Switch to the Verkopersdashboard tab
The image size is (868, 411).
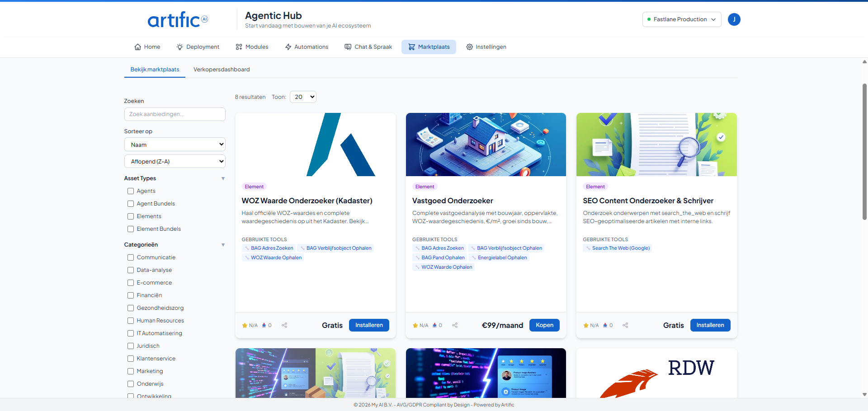coord(222,70)
